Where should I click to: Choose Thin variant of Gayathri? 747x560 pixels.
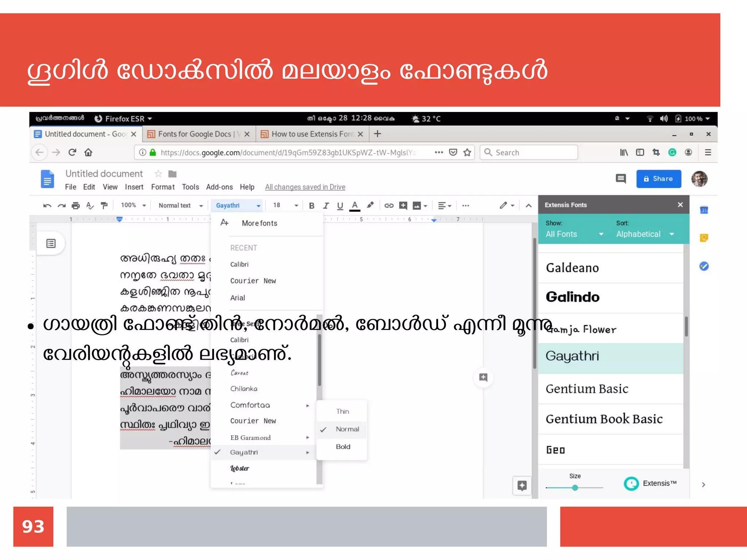[x=342, y=412]
